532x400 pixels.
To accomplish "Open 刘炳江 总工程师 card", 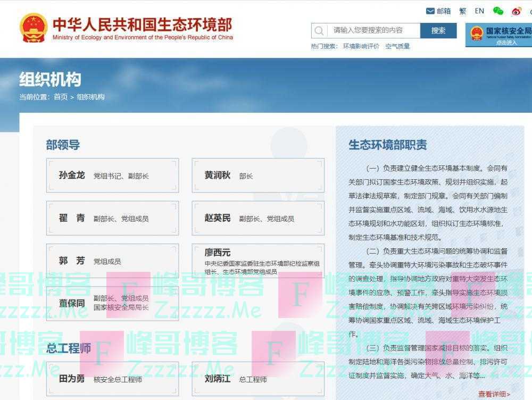I will coord(258,379).
